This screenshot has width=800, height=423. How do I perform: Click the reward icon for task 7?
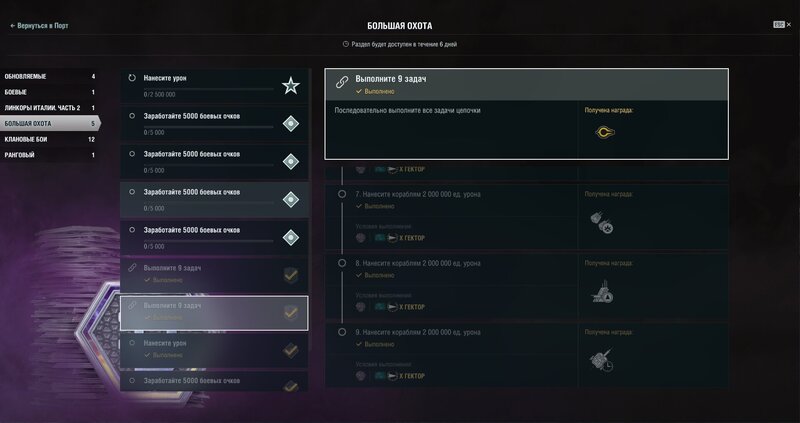coord(602,223)
